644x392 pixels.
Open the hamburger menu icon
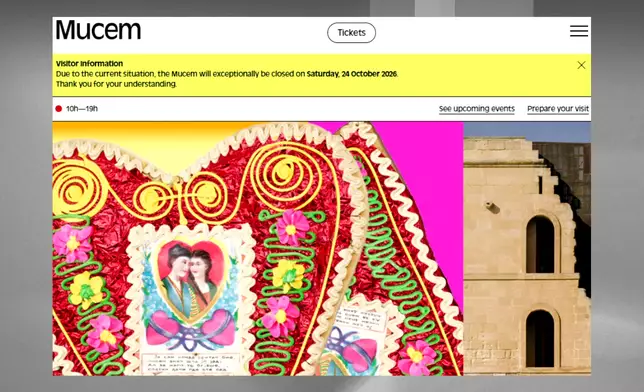(579, 31)
